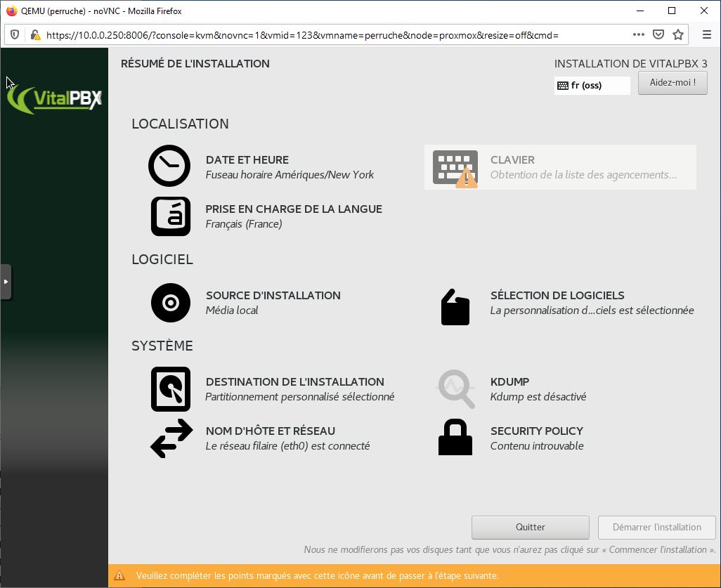Click the insecure connection lock icon
Viewport: 721px width, 588px height.
point(35,34)
